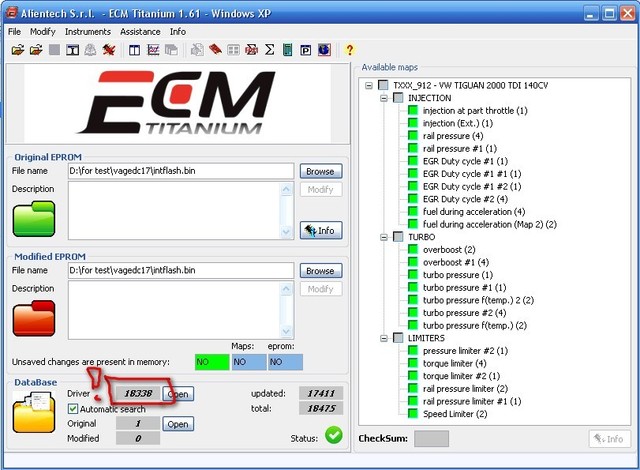Screen dimensions: 640x470
Task: Browse for the Original EPROM file
Action: pos(321,171)
